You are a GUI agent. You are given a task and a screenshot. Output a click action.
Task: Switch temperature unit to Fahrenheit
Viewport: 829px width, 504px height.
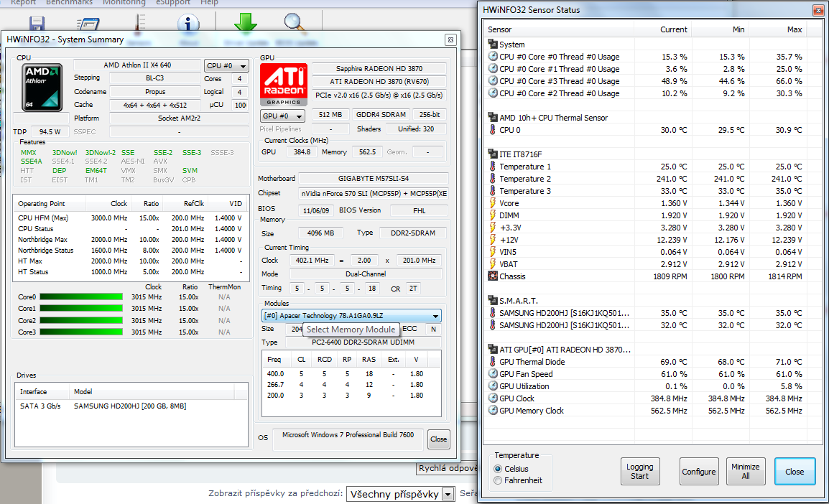[499, 480]
